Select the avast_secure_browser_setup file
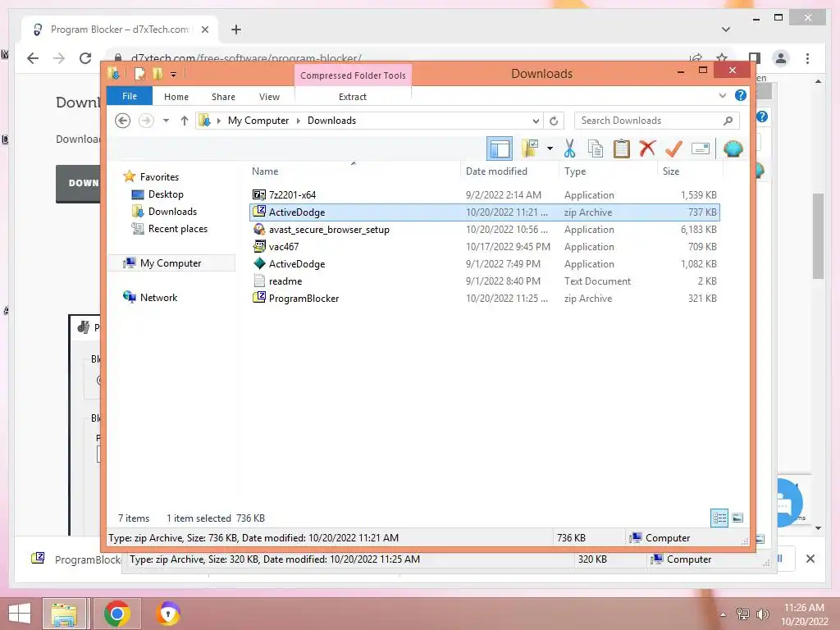Screen dimensions: 840x630 [484, 230]
